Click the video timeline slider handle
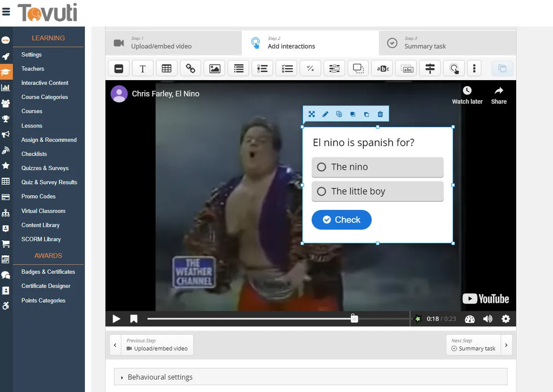 tap(354, 319)
